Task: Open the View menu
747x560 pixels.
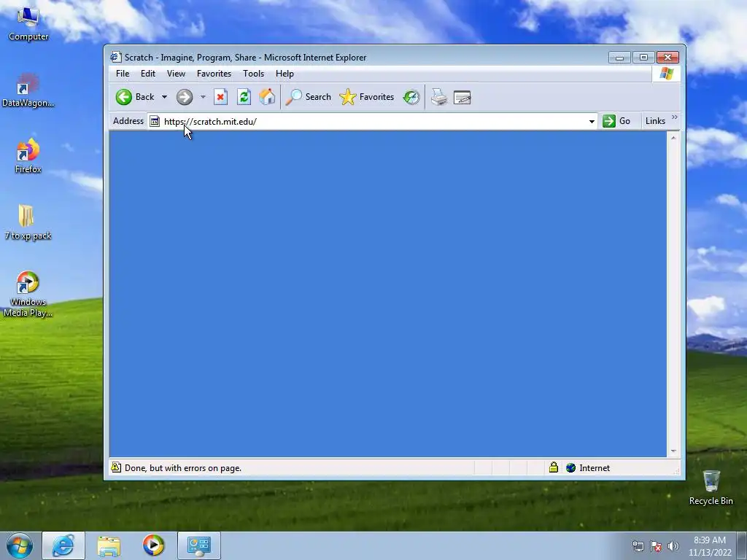Action: click(176, 74)
